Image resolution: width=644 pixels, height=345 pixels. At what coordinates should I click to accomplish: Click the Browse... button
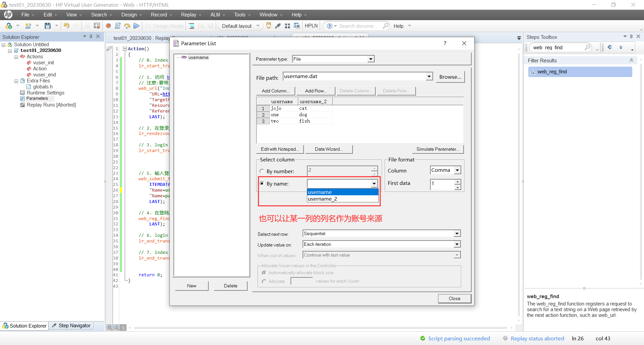(x=450, y=77)
